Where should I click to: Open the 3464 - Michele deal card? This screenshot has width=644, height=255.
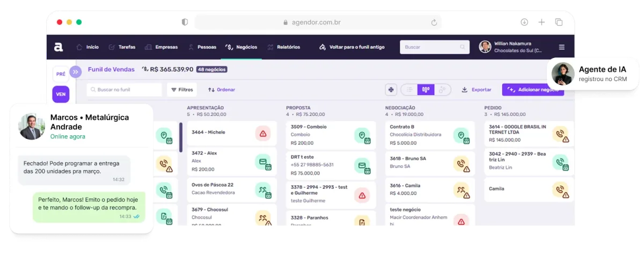(232, 133)
